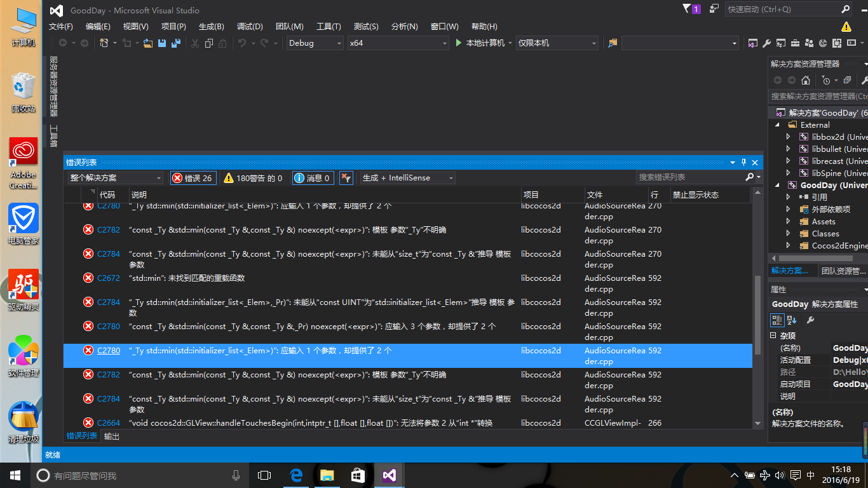Click the Properties wrench icon in main toolbar
868x488 pixels.
click(766, 43)
